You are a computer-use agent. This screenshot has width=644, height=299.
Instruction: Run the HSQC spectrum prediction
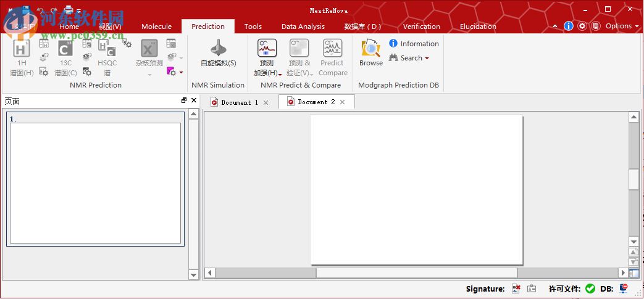[x=107, y=57]
